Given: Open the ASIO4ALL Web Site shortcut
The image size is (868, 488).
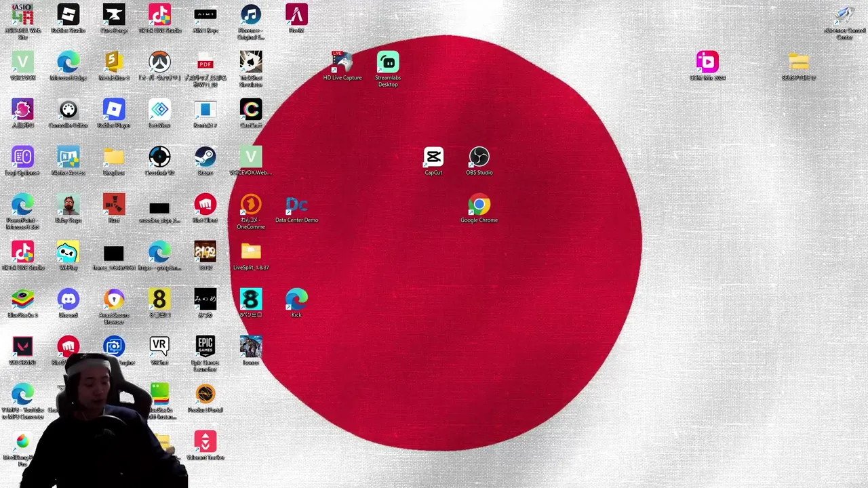Looking at the screenshot, I should (x=22, y=15).
